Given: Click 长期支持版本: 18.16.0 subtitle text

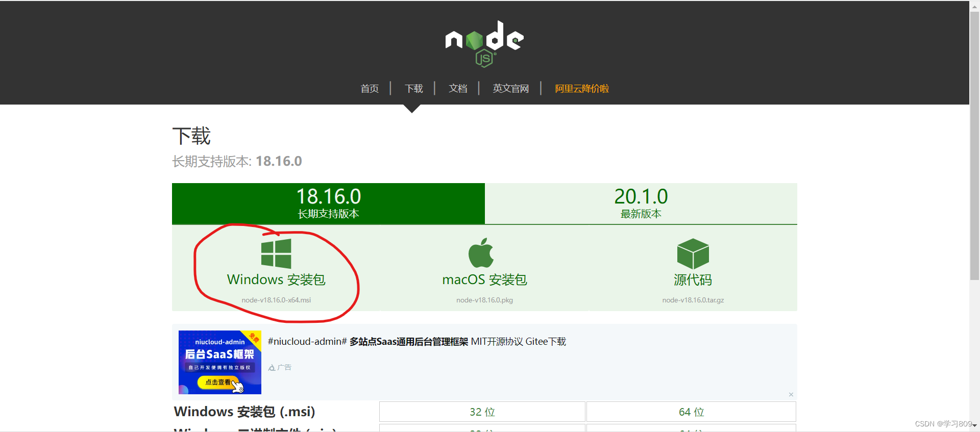Looking at the screenshot, I should pyautogui.click(x=237, y=161).
